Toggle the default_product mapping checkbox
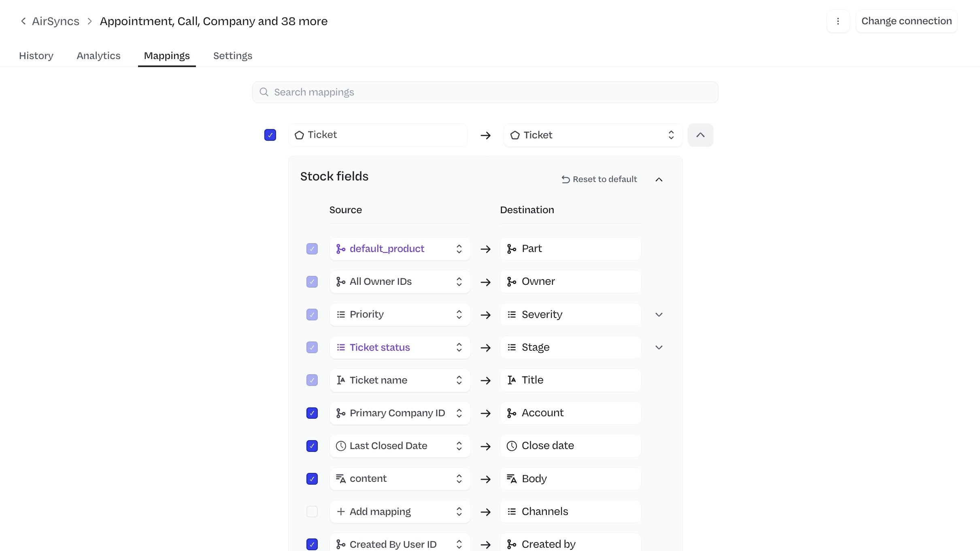This screenshot has height=551, width=980. pyautogui.click(x=312, y=249)
